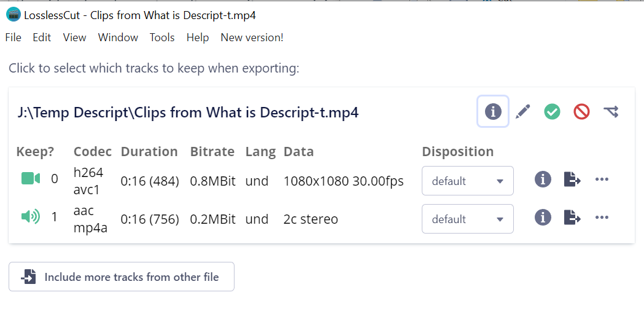Image resolution: width=644 pixels, height=311 pixels.
Task: Toggle keep for audio track 1
Action: pos(30,217)
